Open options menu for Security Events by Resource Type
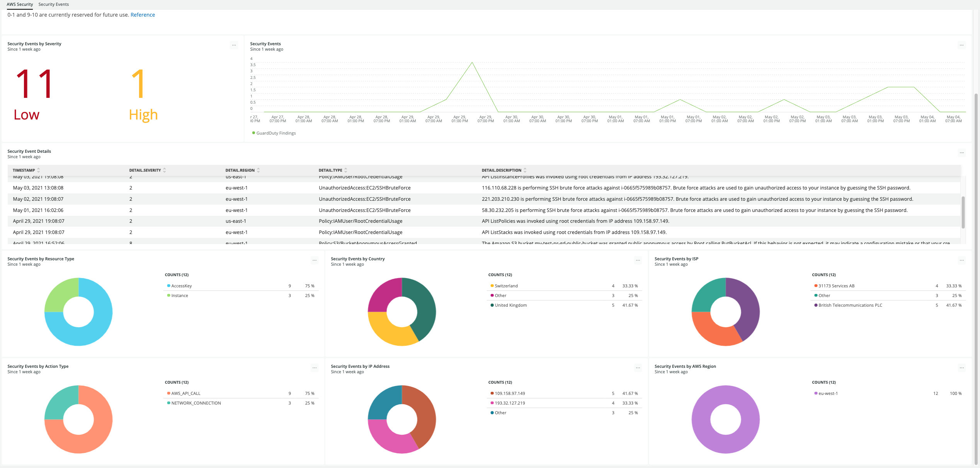 point(315,260)
